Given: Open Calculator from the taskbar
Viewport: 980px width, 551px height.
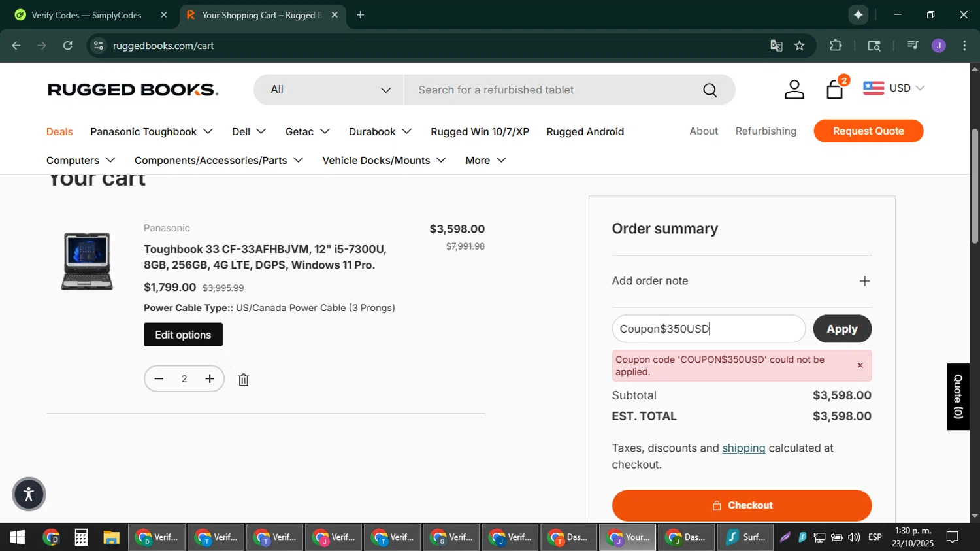Looking at the screenshot, I should coord(81,537).
